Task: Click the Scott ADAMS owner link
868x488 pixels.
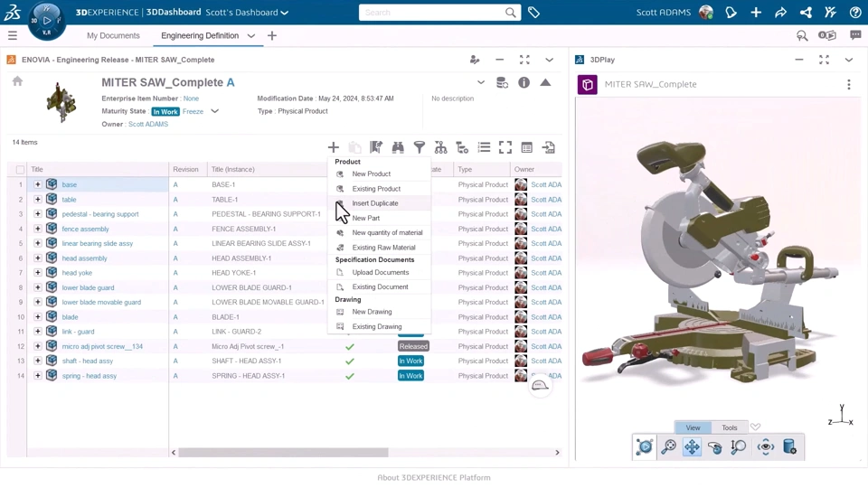Action: coord(148,124)
